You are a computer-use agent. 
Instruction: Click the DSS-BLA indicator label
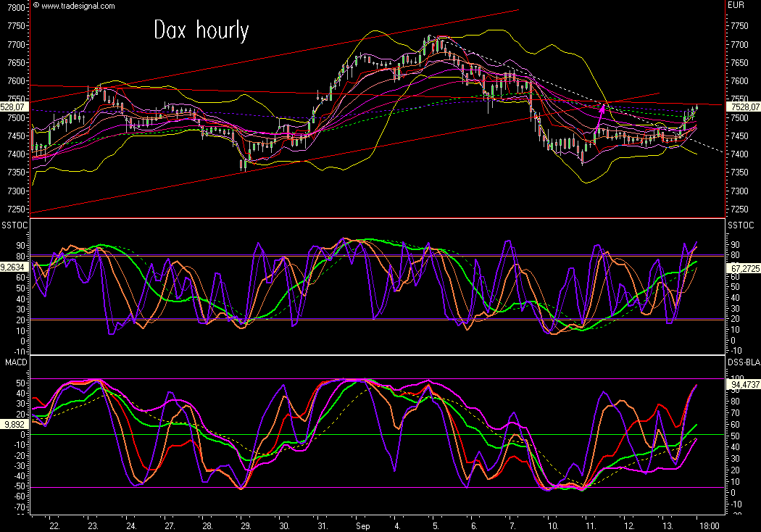(x=743, y=360)
